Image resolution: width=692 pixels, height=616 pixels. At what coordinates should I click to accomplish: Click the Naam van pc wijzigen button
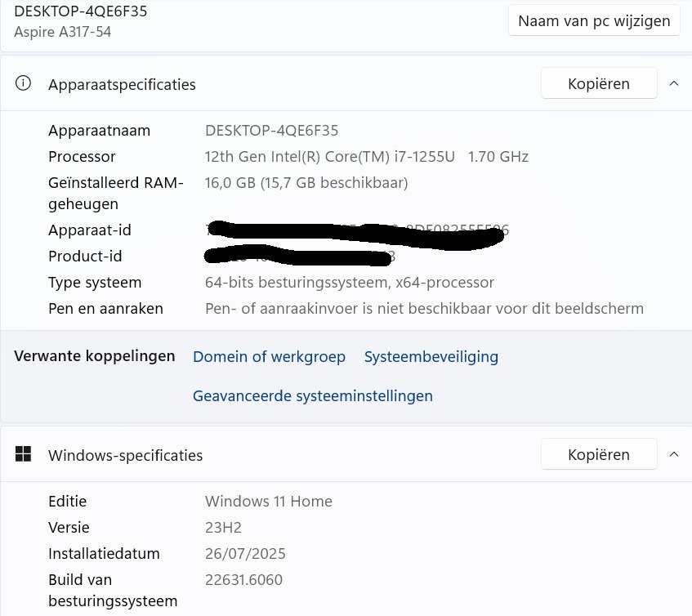(594, 20)
